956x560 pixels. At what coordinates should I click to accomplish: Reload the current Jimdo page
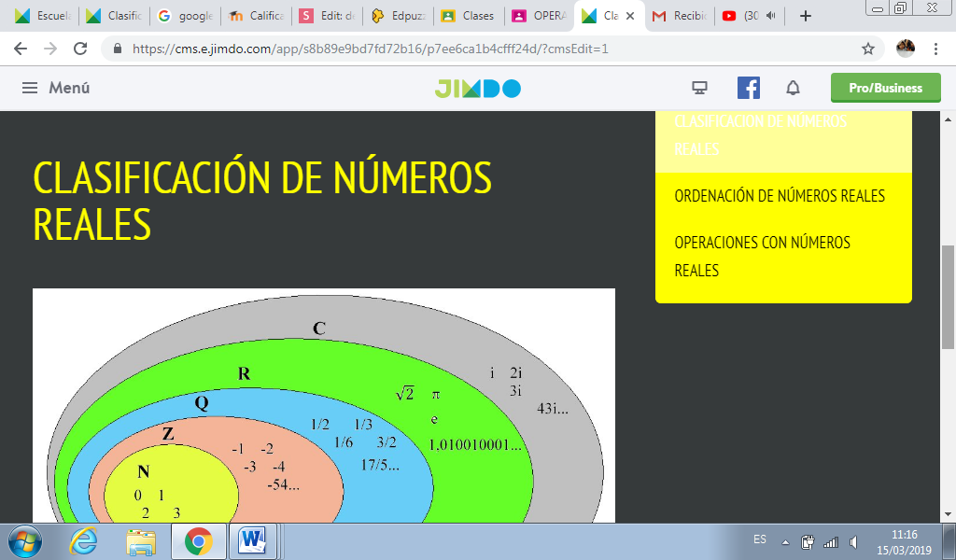[80, 49]
